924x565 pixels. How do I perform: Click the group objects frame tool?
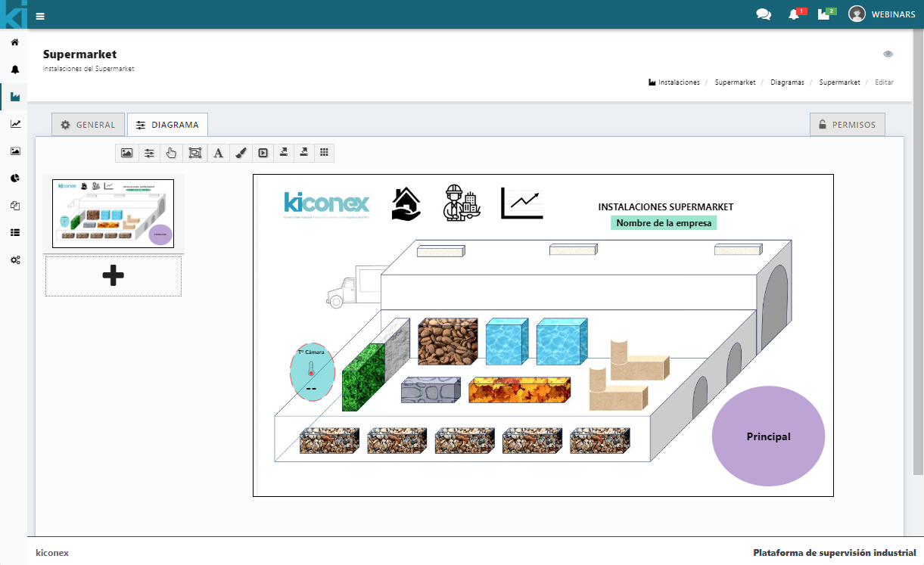coord(194,153)
